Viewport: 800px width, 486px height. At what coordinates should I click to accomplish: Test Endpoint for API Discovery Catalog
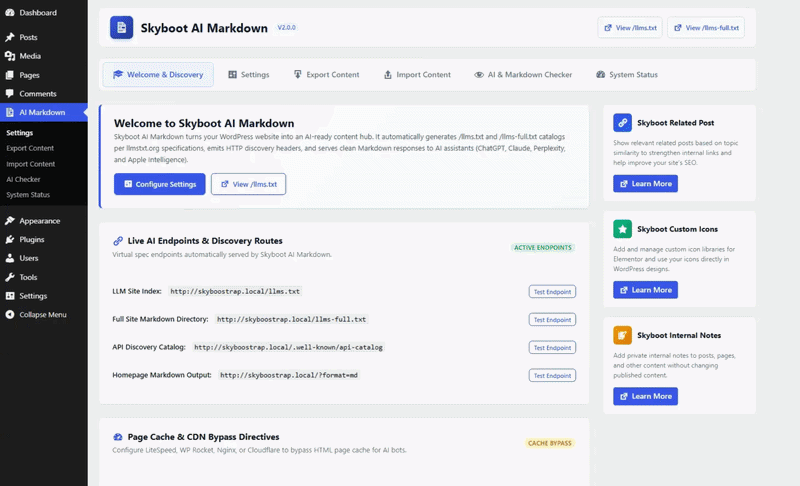pos(552,348)
